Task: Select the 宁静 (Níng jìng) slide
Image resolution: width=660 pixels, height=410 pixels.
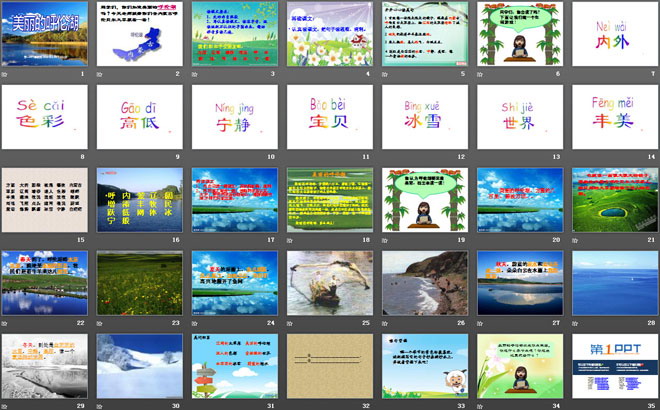Action: coord(234,116)
